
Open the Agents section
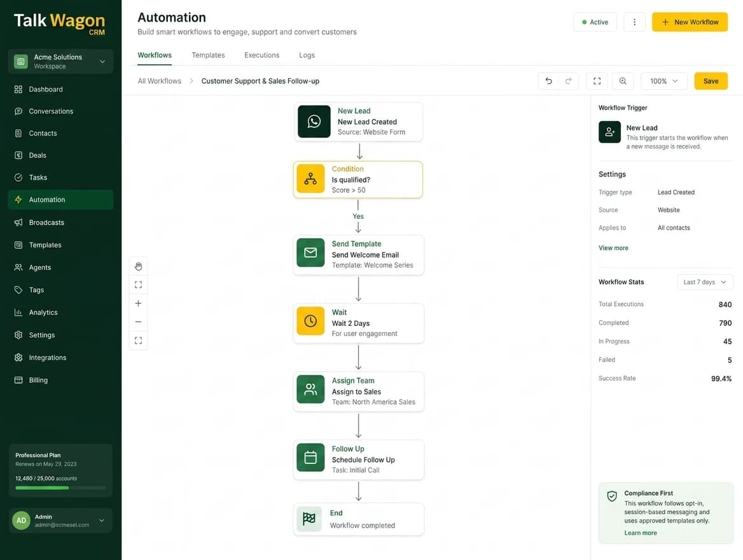[x=60, y=267]
